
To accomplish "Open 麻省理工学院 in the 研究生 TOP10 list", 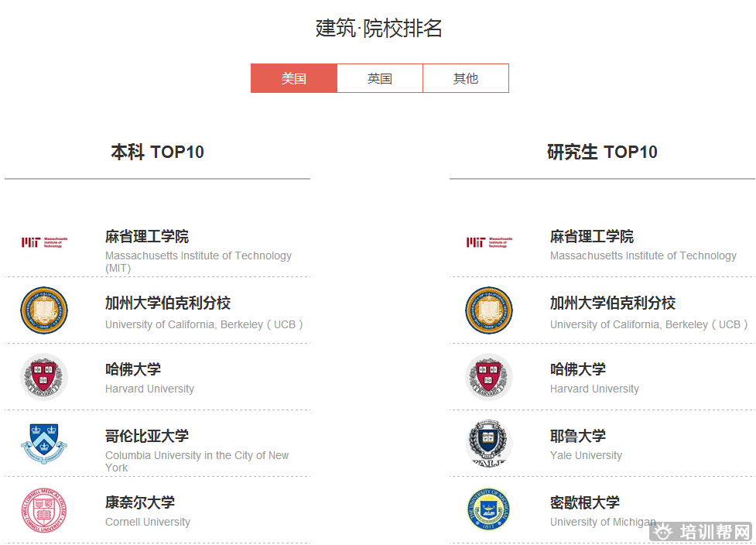I will 592,236.
